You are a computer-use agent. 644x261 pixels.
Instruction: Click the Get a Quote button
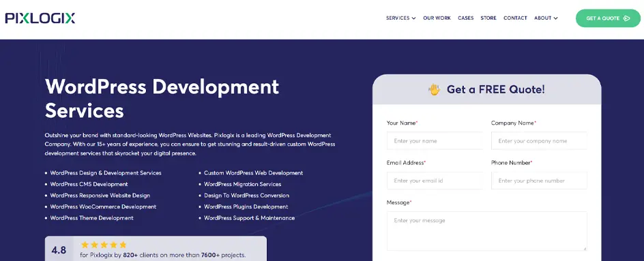pos(609,18)
